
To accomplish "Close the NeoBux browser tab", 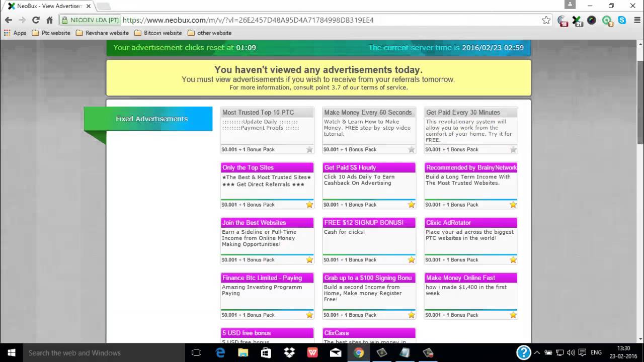I will [x=88, y=6].
